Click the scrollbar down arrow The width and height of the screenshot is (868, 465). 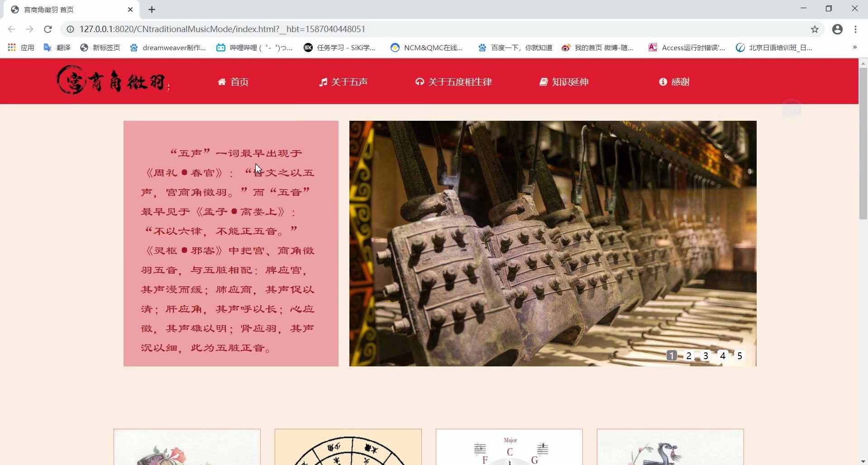[x=863, y=461]
